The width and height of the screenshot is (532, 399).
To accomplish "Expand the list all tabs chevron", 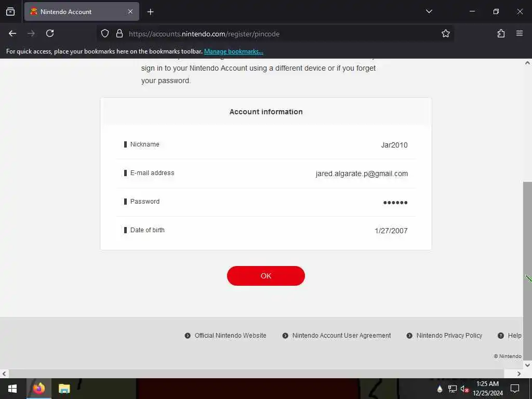I will 429,11.
